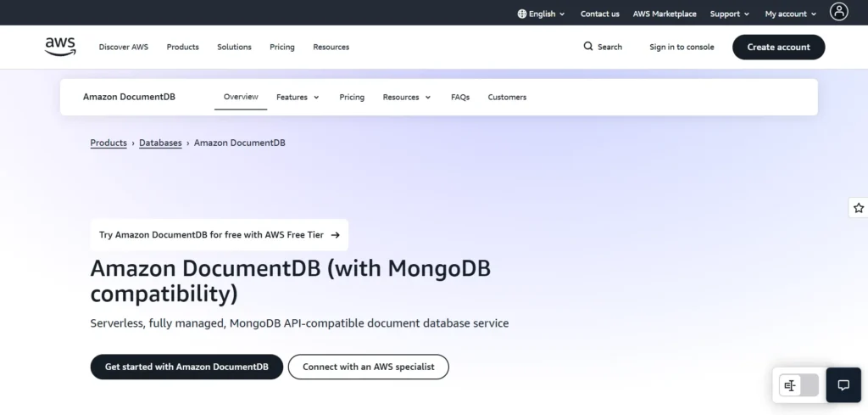Open the user profile avatar icon
The image size is (868, 415).
coord(838,12)
